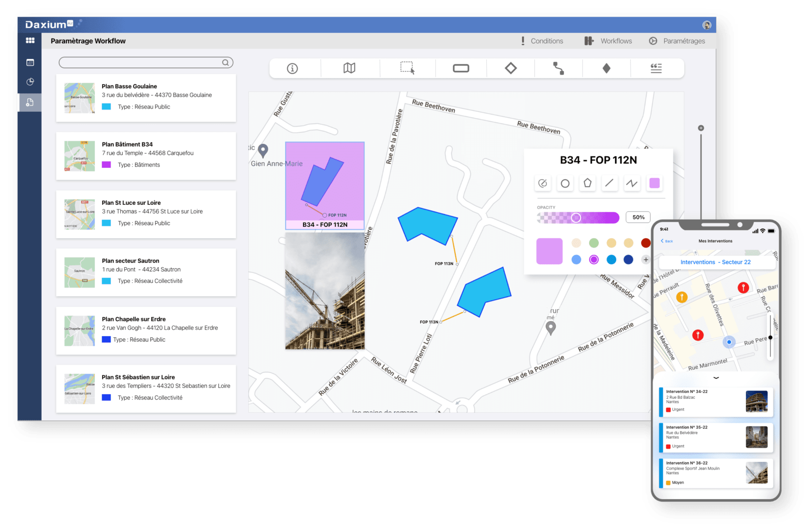The image size is (812, 532).
Task: Open Plan St Sébastien sur Loire card
Action: coord(146,388)
